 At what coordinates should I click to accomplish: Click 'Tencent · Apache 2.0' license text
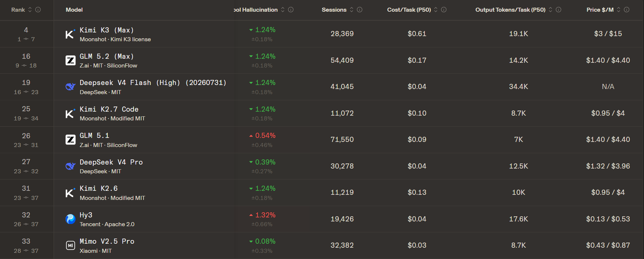[x=107, y=224]
